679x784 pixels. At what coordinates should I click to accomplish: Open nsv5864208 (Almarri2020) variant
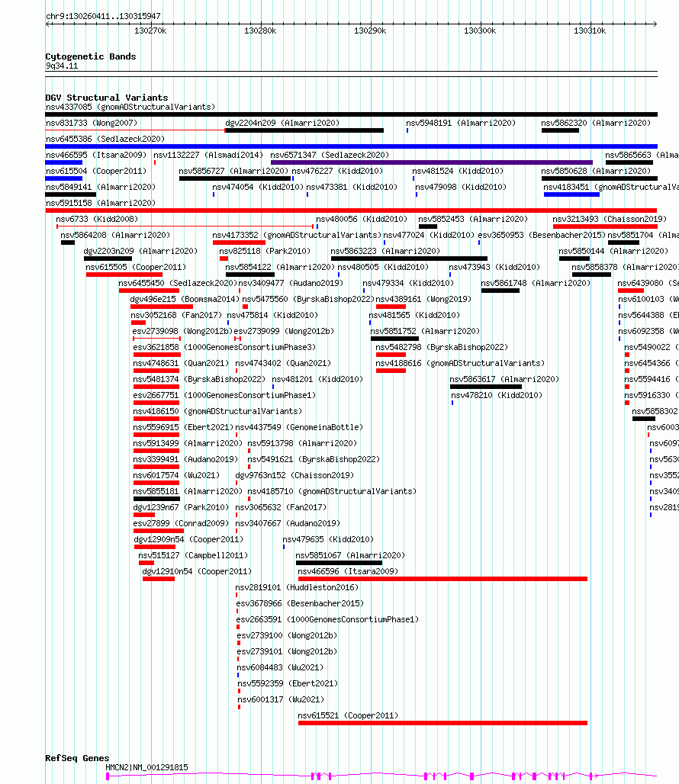point(115,235)
